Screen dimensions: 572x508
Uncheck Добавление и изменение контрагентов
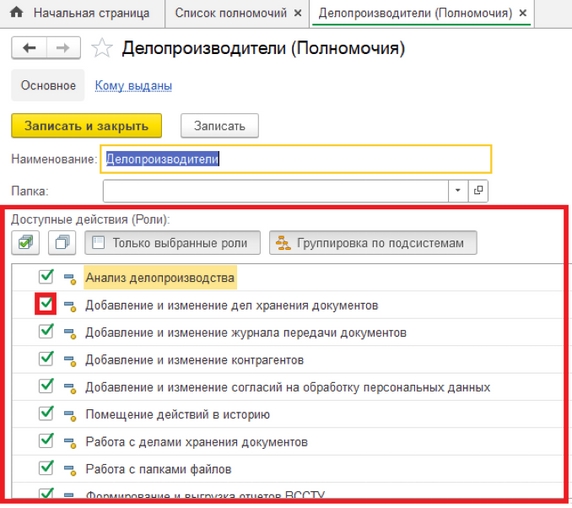pyautogui.click(x=46, y=358)
